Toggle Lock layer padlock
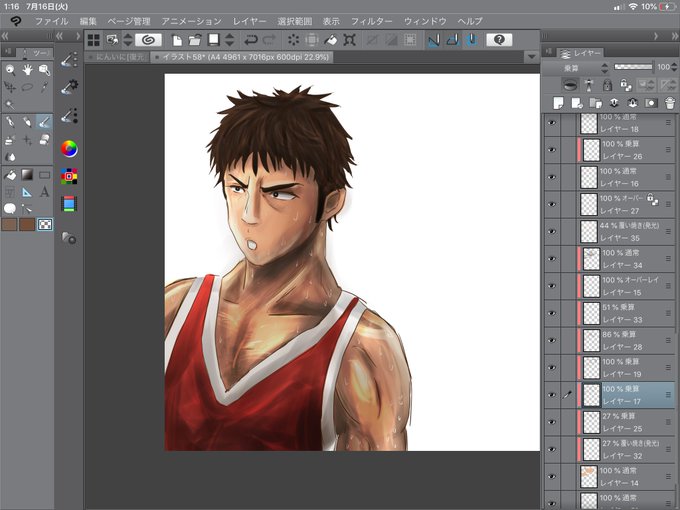The width and height of the screenshot is (680, 510). pyautogui.click(x=607, y=85)
